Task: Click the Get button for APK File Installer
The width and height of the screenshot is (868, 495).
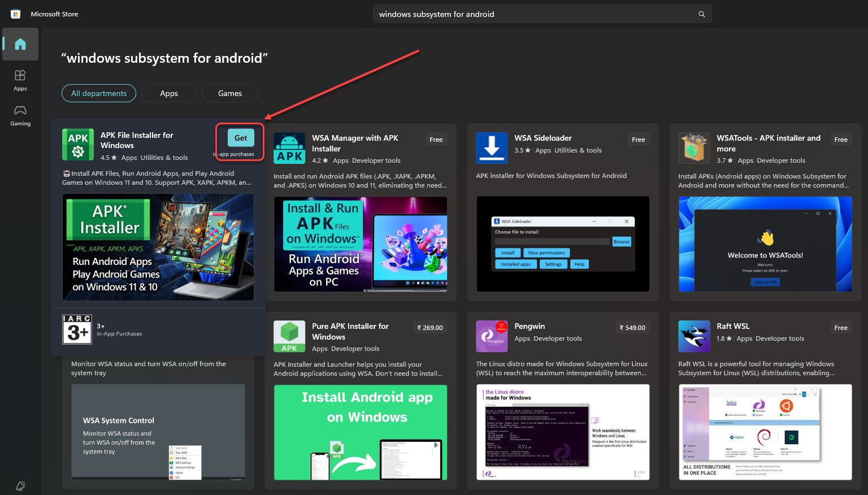Action: coord(240,137)
